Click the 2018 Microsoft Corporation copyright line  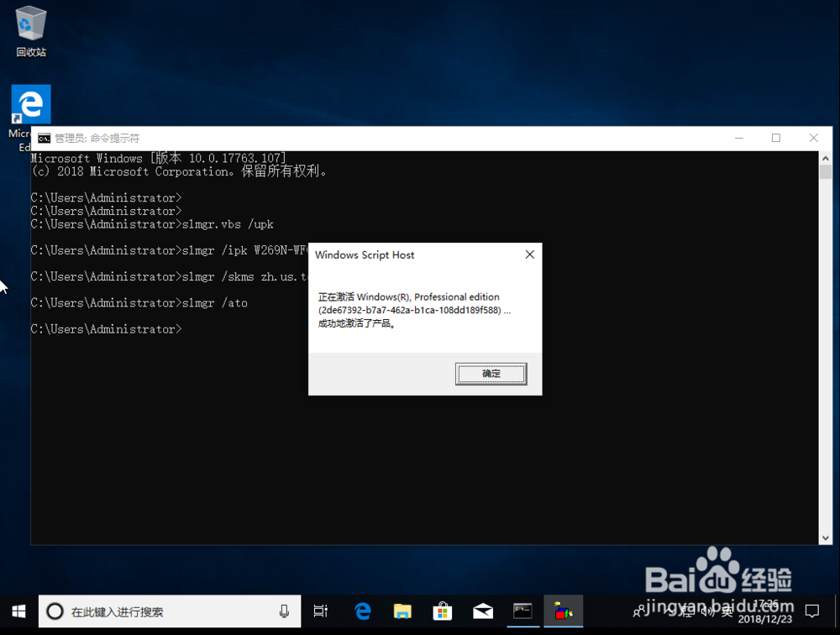(x=179, y=171)
